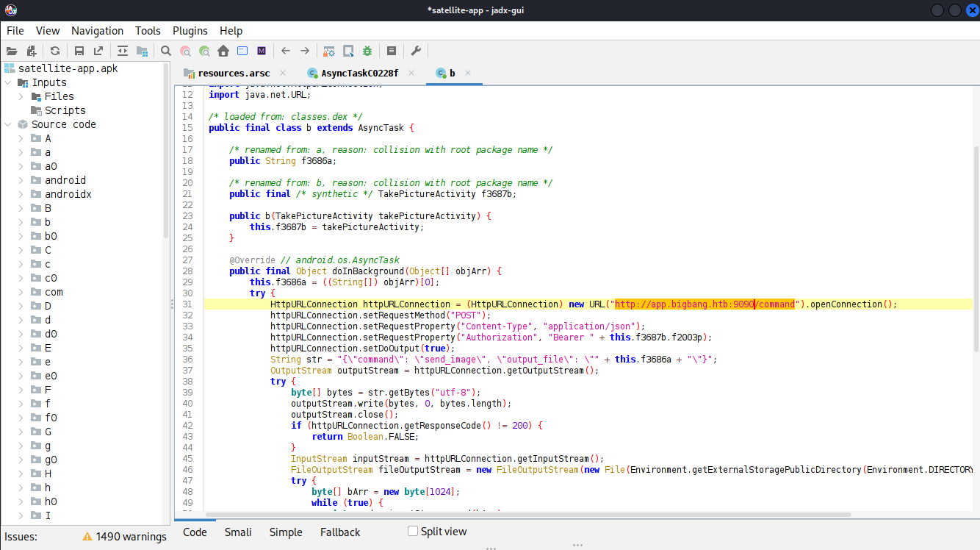Image resolution: width=980 pixels, height=550 pixels.
Task: Navigate back with the left arrow
Action: [x=286, y=51]
